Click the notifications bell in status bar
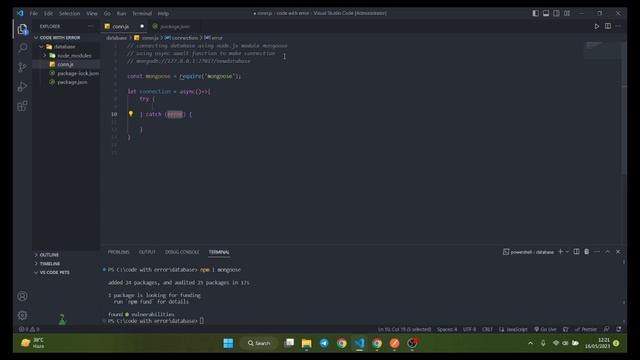 [619, 329]
